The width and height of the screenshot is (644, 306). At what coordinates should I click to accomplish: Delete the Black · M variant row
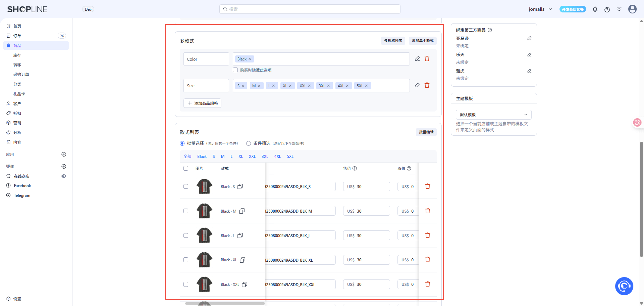(428, 211)
